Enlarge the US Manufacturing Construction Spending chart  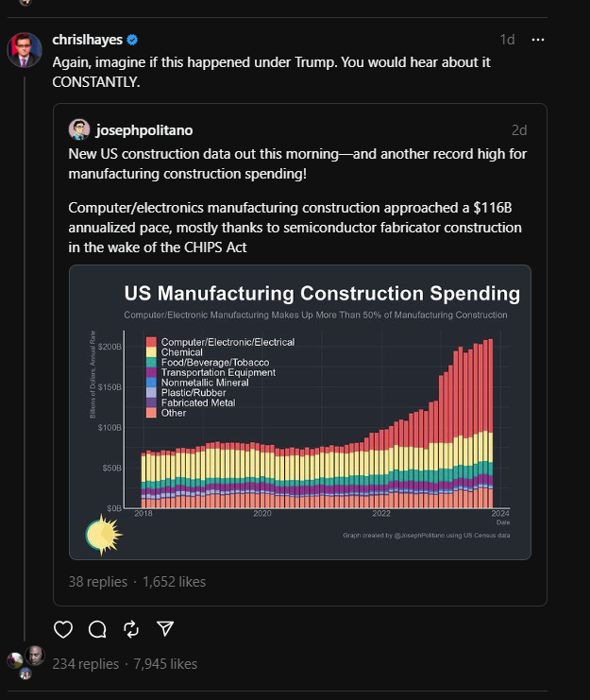tap(299, 412)
